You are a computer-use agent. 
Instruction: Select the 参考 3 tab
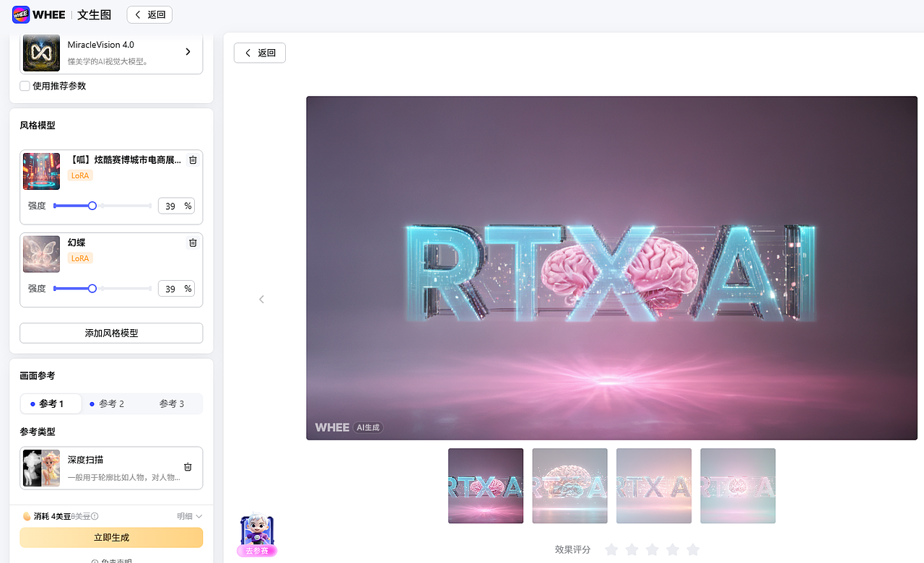[171, 403]
